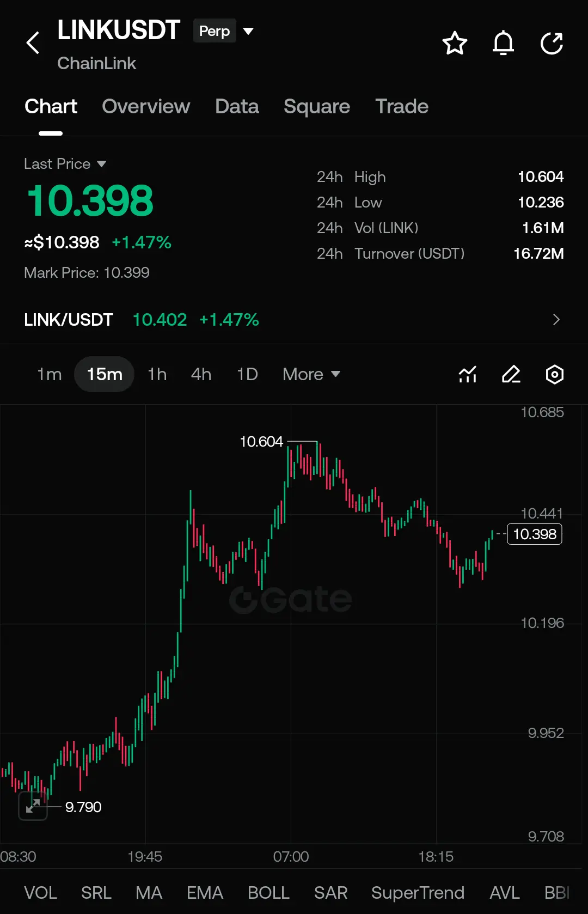Select 1h timeframe
Screen dimensions: 588x914
click(x=157, y=374)
